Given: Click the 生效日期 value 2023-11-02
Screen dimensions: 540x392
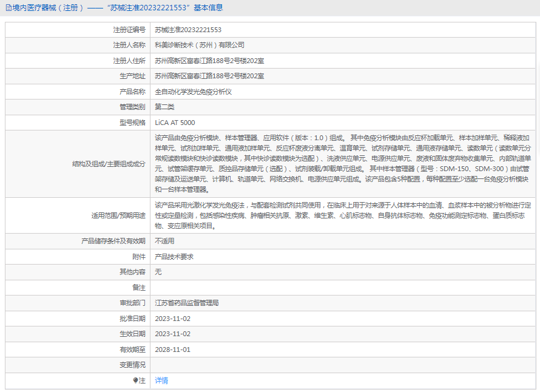Looking at the screenshot, I should click(172, 334).
